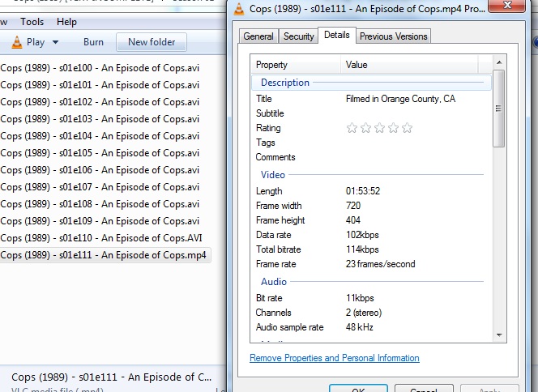Select file Cops s01e106 in Explorer
538x392 pixels.
pos(100,170)
